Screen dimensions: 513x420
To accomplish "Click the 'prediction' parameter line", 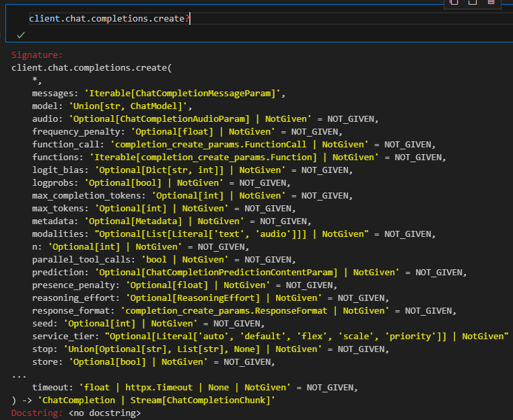I will [249, 273].
